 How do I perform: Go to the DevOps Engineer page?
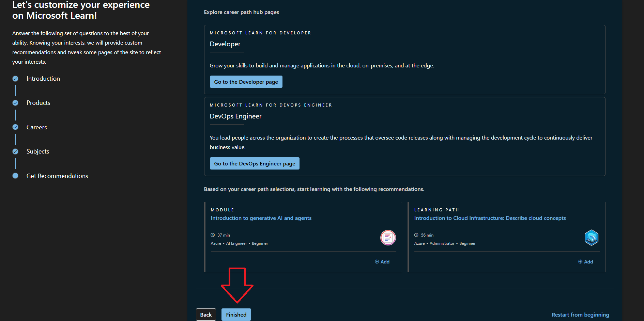pos(255,163)
